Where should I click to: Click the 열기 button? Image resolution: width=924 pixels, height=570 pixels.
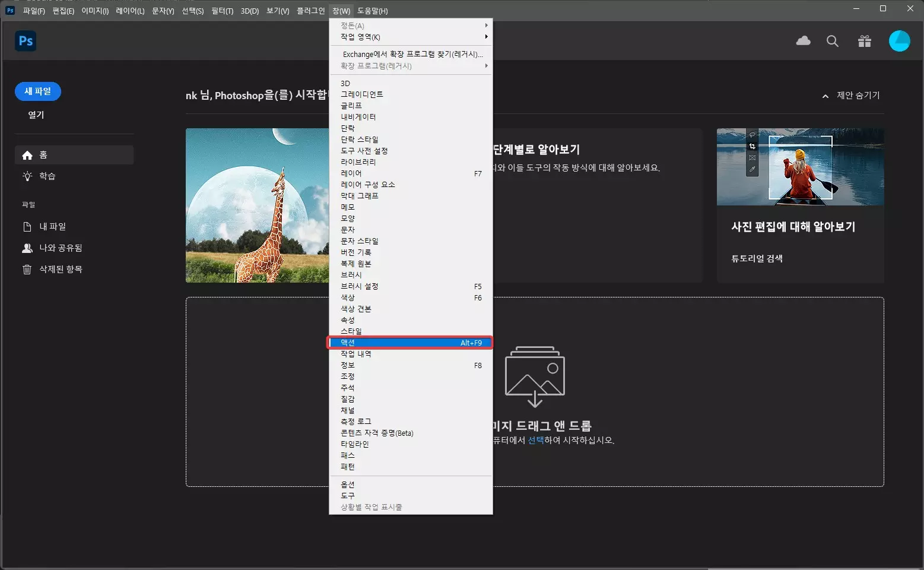pyautogui.click(x=35, y=114)
